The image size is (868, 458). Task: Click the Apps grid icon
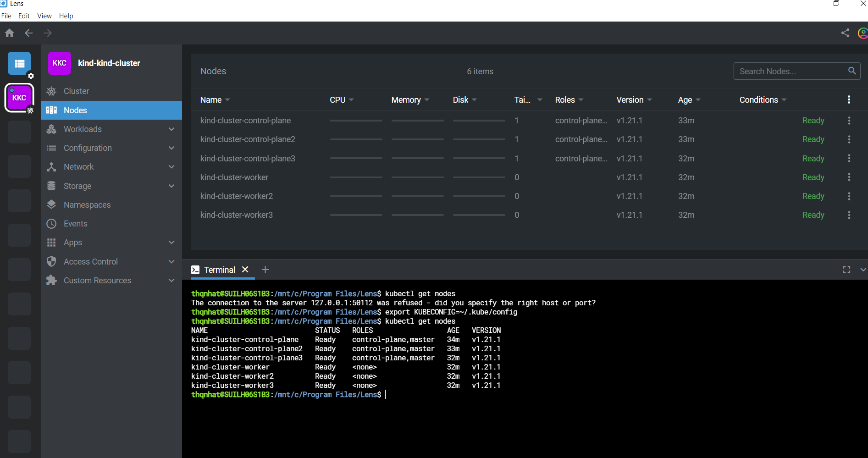point(51,243)
